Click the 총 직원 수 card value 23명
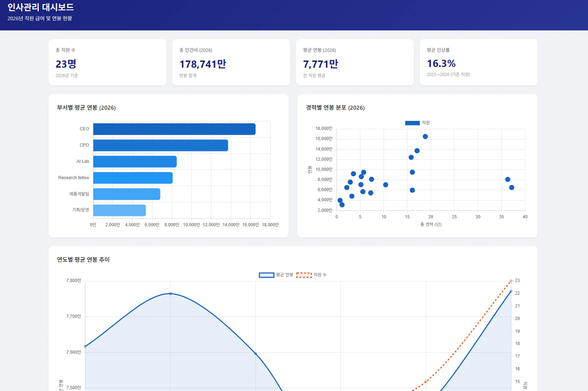588x391 pixels. (66, 64)
